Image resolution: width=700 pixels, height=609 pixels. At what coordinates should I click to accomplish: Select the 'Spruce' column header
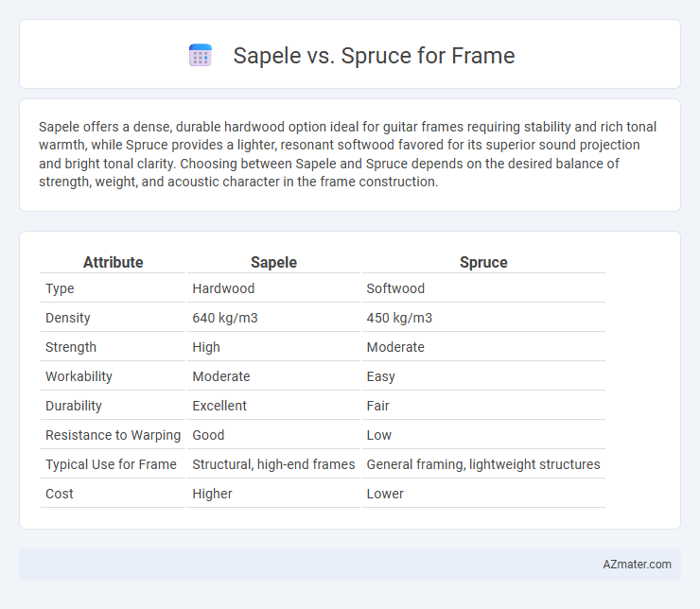tap(483, 262)
